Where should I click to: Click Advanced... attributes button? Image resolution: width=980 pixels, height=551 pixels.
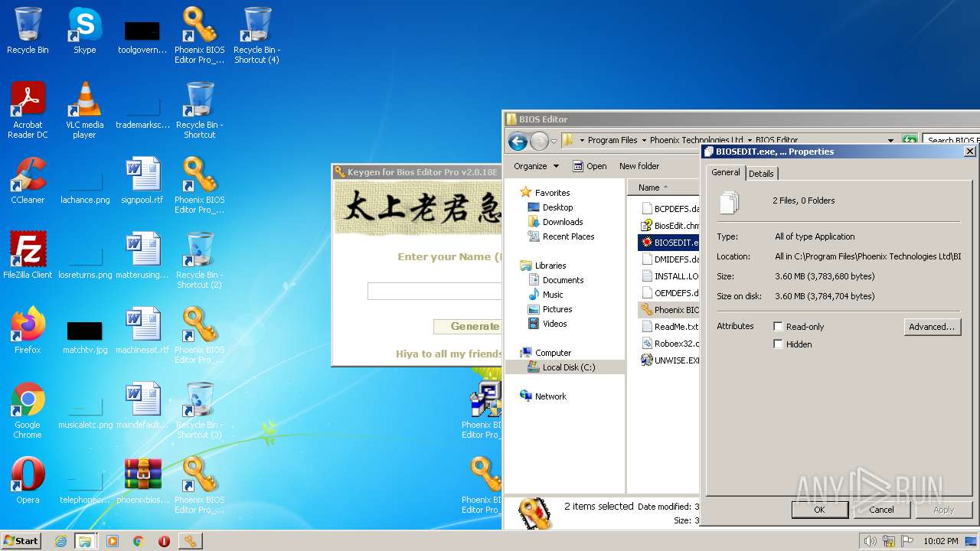(x=932, y=327)
